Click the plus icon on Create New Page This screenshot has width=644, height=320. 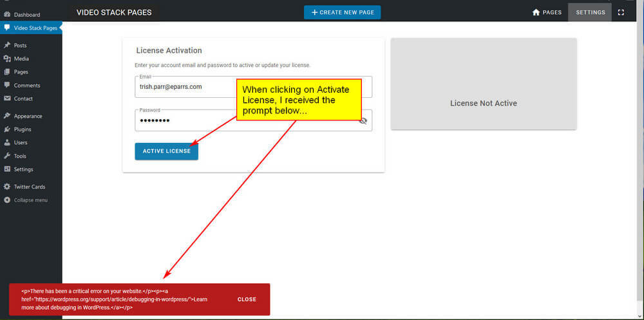(315, 12)
